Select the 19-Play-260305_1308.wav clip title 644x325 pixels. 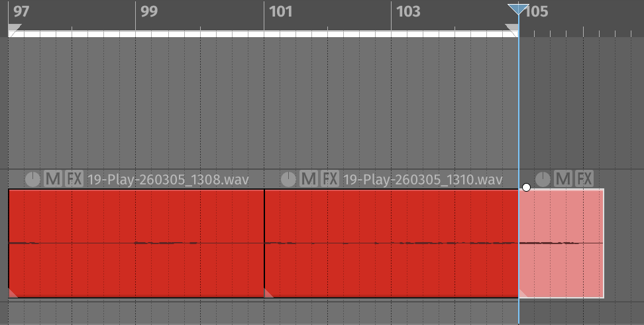168,180
